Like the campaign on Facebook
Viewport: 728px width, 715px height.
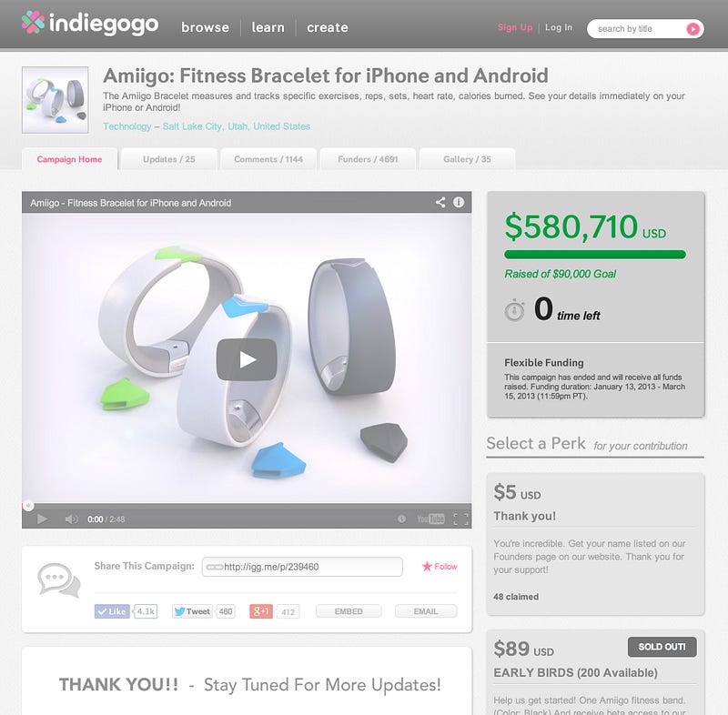click(x=112, y=611)
